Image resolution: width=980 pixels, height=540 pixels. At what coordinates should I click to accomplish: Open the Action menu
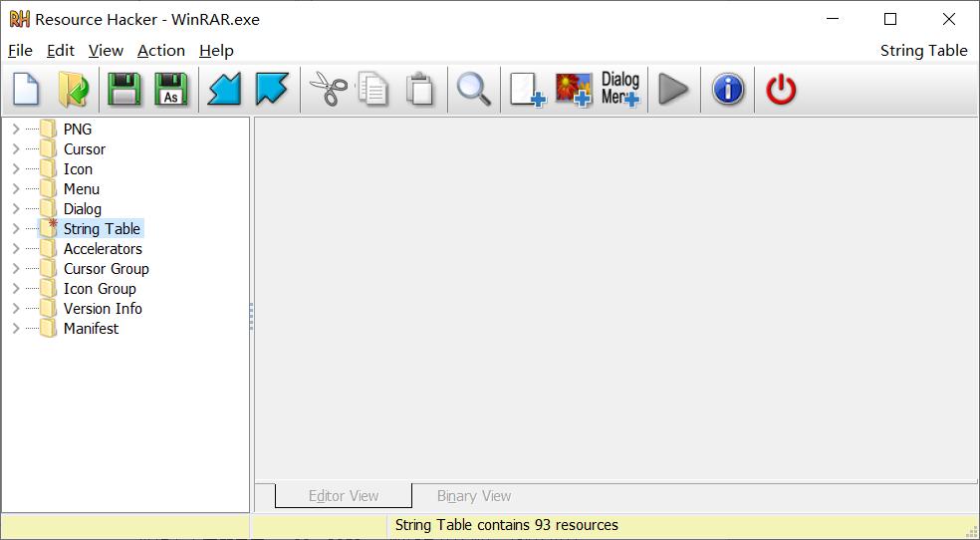(161, 51)
